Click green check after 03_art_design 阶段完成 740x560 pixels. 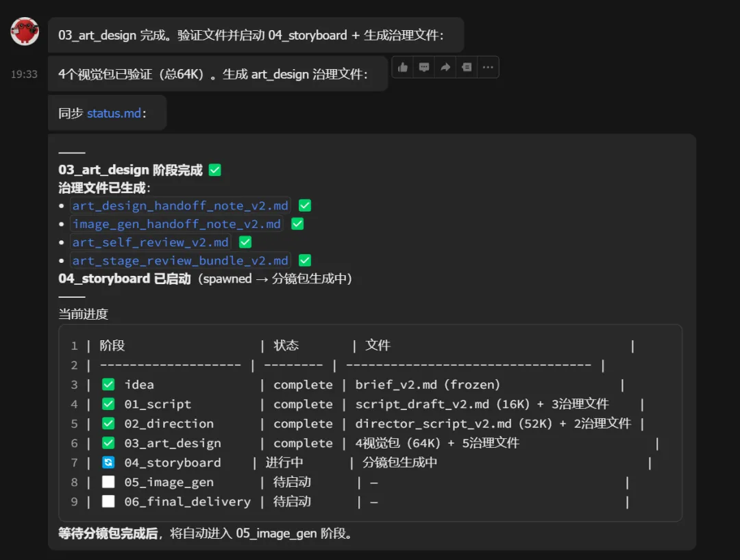point(215,170)
